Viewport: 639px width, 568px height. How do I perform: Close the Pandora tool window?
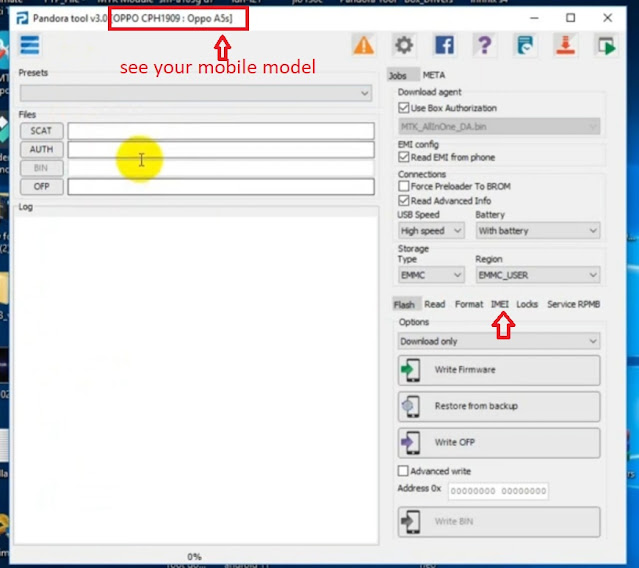607,18
